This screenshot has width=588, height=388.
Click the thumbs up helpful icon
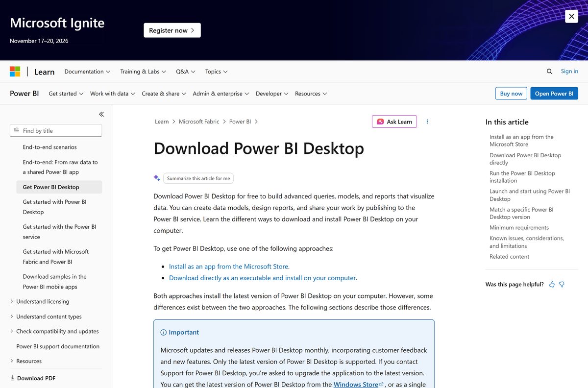(552, 284)
